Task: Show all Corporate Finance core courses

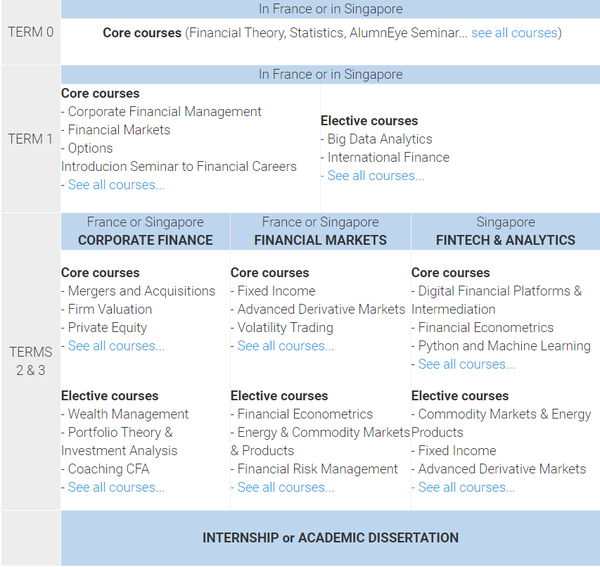Action: coord(116,346)
